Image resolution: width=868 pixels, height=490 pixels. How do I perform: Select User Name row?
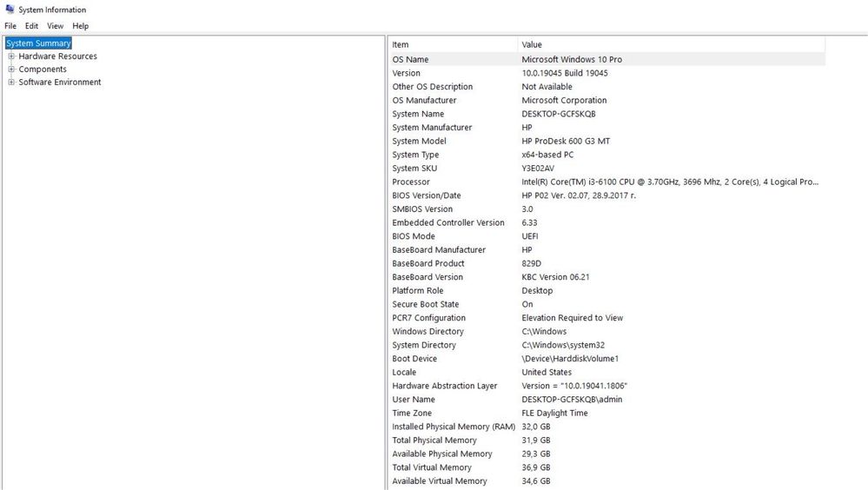click(x=606, y=400)
